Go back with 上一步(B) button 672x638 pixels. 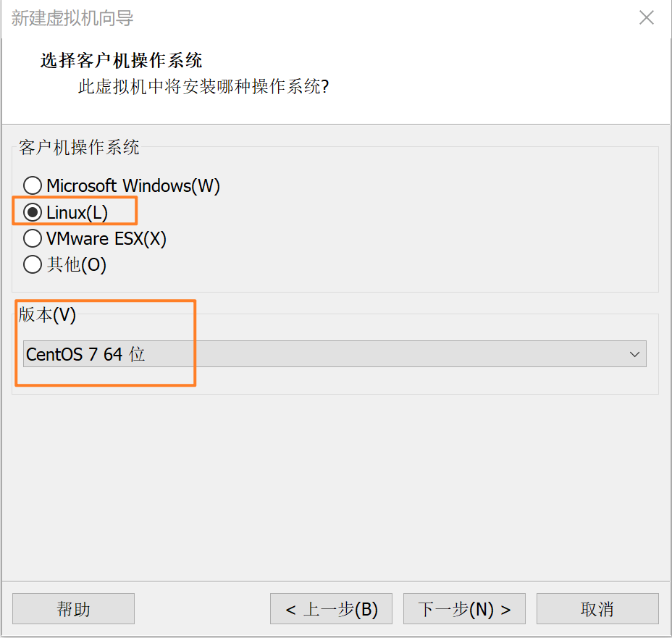pyautogui.click(x=331, y=608)
